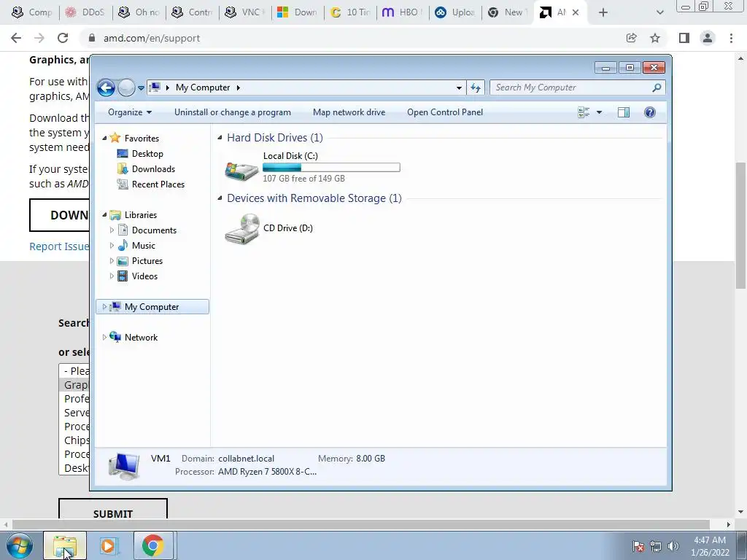Open the view options dropdown arrow
Screen dimensions: 747x560
point(600,112)
